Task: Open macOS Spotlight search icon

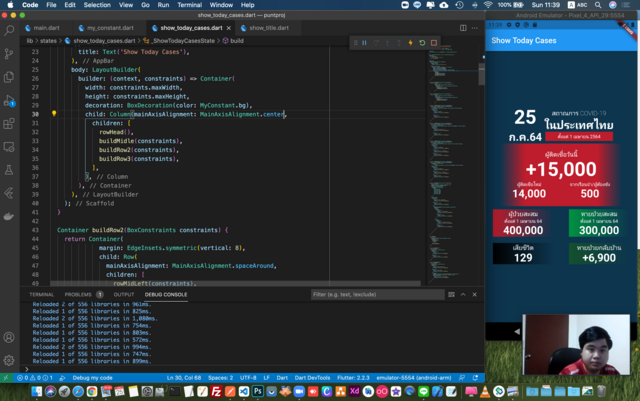Action: [598, 5]
